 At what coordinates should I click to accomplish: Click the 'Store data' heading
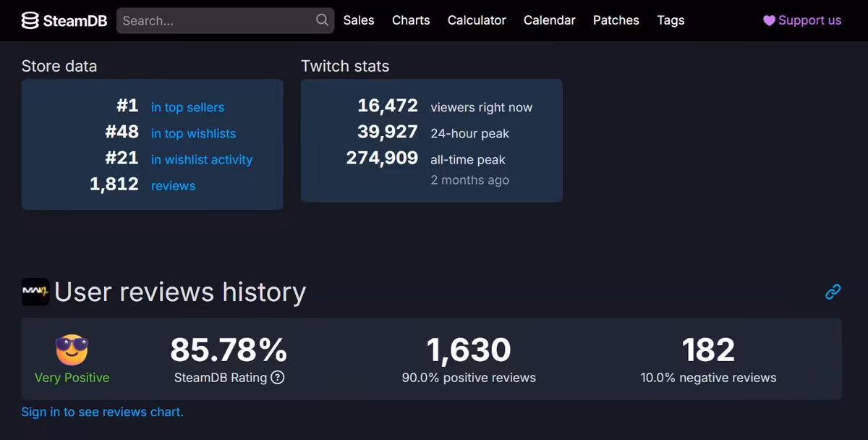pyautogui.click(x=59, y=66)
